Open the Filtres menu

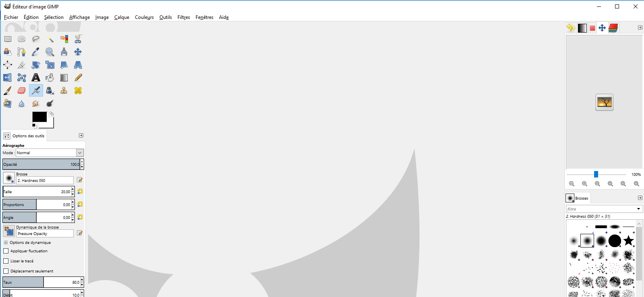tap(184, 17)
